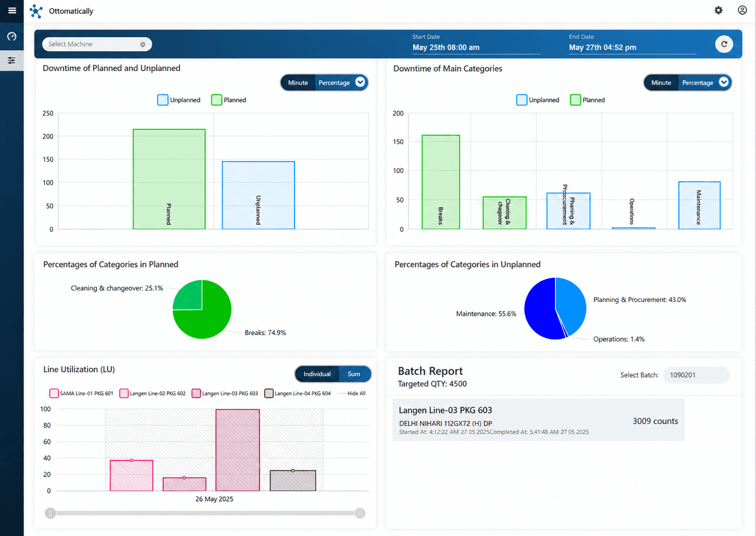756x536 pixels.
Task: Click the Planned bar in downtime chart
Action: point(169,179)
